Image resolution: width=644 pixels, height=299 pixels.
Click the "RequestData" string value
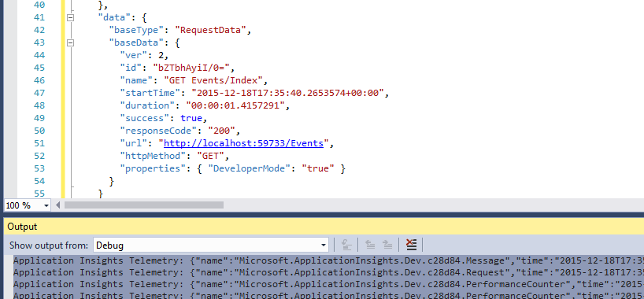coord(210,30)
